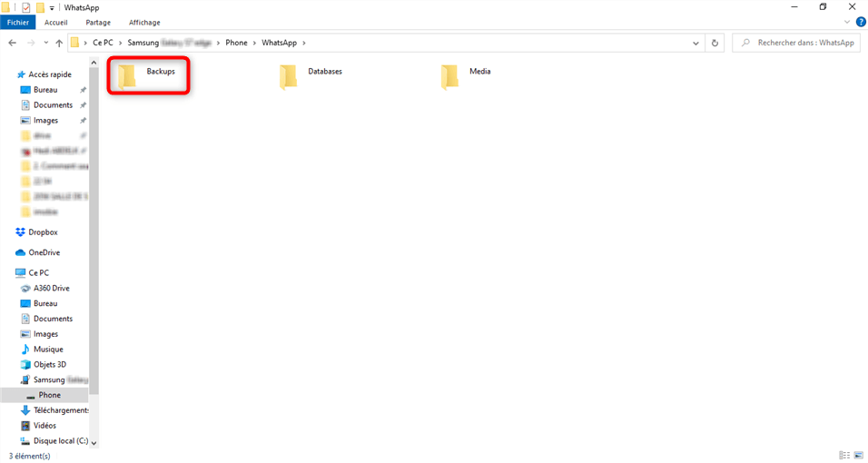Click the Objets 3D cube icon
Viewport: 868px width, 463px height.
tap(25, 364)
